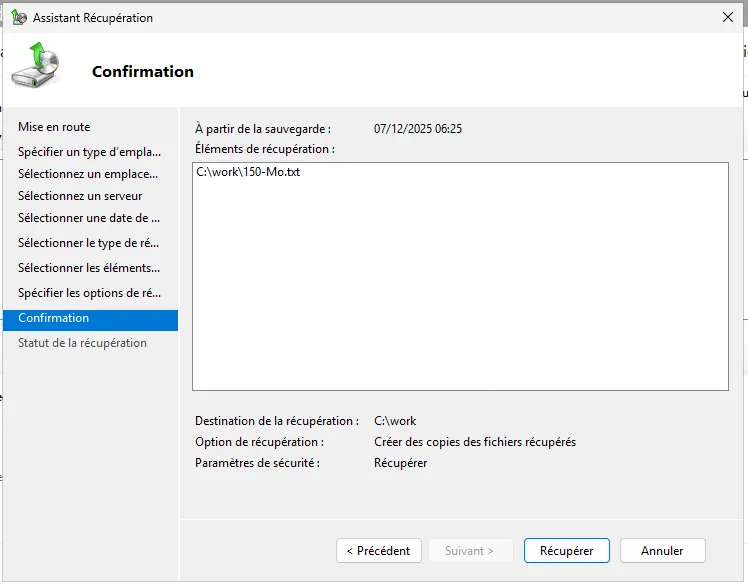
Task: Open Spécifier les options de récupération step
Action: point(89,293)
